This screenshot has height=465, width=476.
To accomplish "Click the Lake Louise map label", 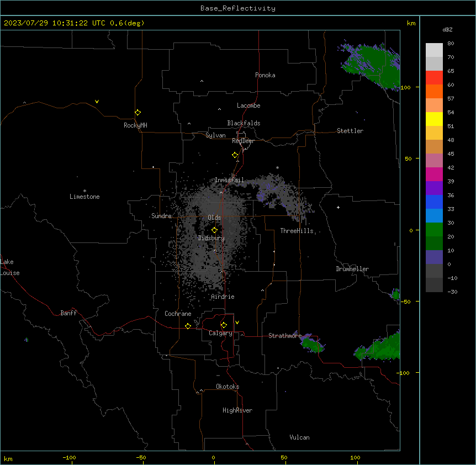I will click(10, 267).
